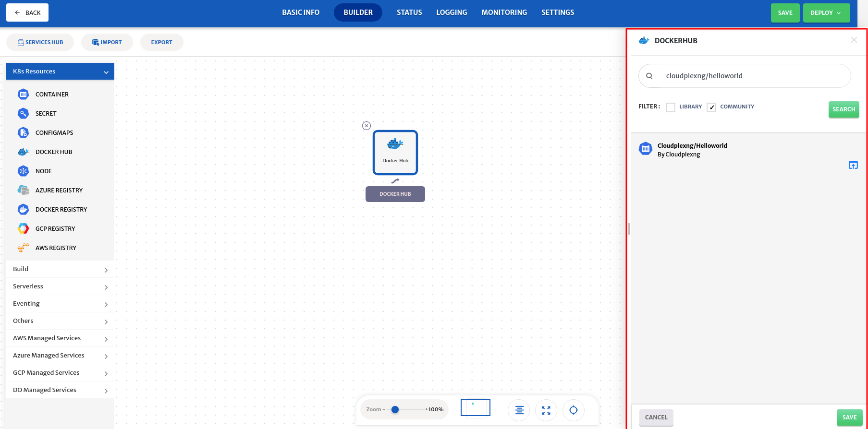Expand AWS Managed Services section

[60, 338]
